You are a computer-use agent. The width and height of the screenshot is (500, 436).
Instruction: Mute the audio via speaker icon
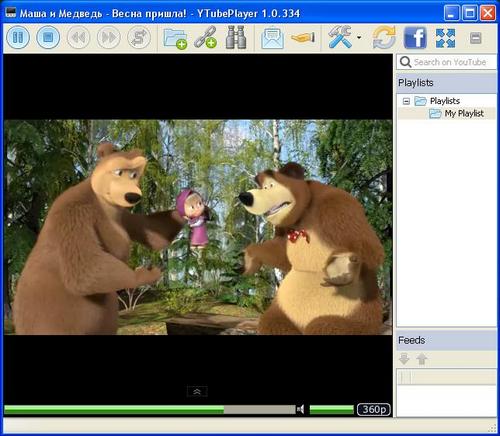pyautogui.click(x=300, y=409)
